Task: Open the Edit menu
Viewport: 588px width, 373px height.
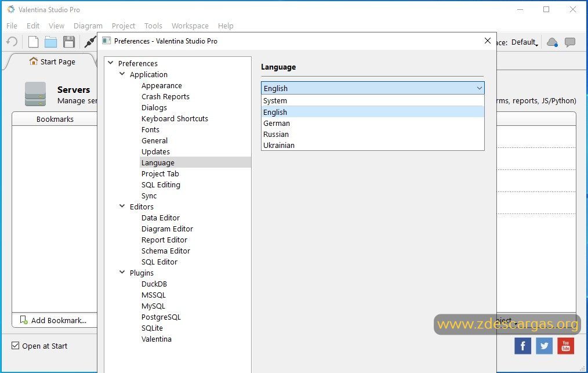Action: coord(33,26)
